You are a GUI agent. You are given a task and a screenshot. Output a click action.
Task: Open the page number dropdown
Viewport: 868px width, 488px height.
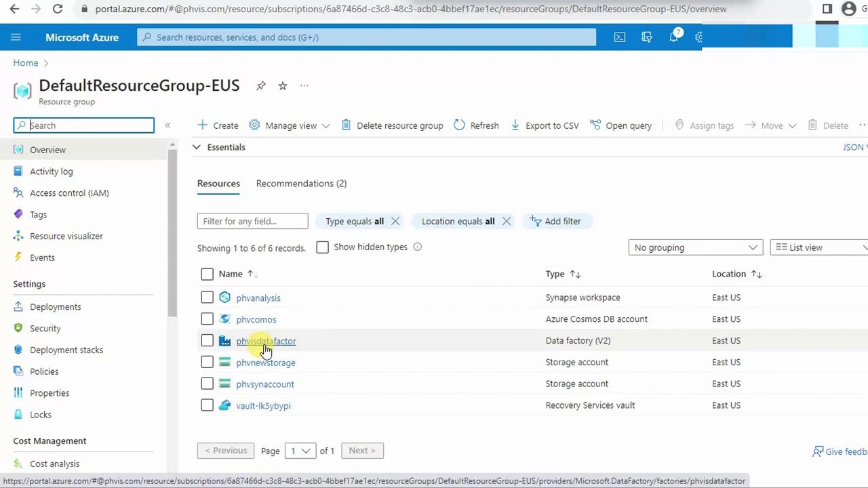click(300, 451)
